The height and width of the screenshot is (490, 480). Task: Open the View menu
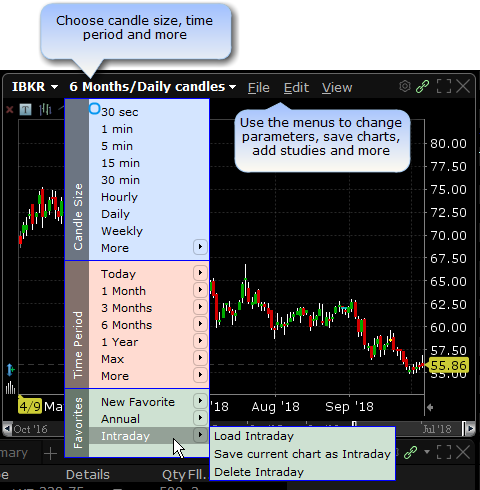[x=337, y=88]
